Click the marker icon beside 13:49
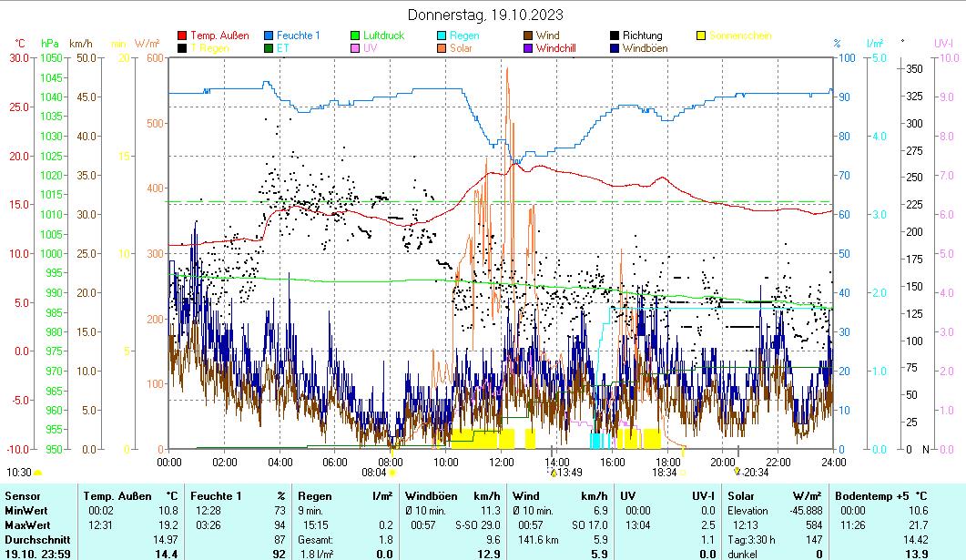966x560 pixels. (554, 473)
